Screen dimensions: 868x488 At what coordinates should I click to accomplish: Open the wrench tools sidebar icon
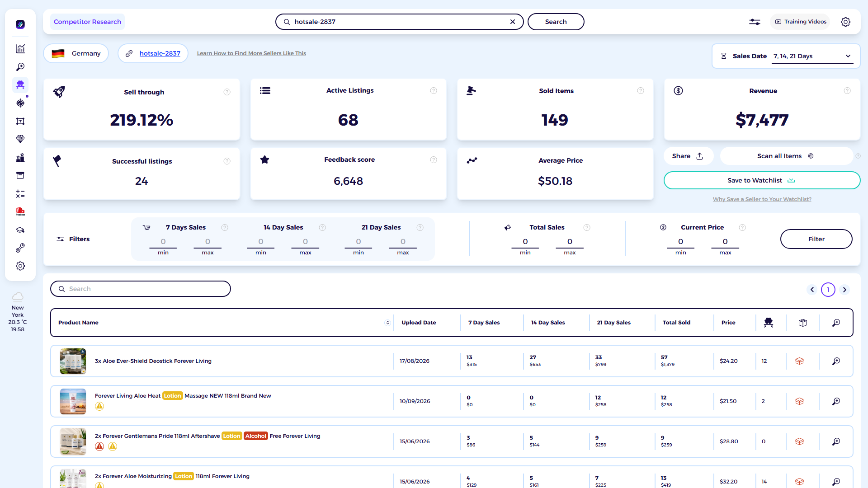[x=20, y=248]
